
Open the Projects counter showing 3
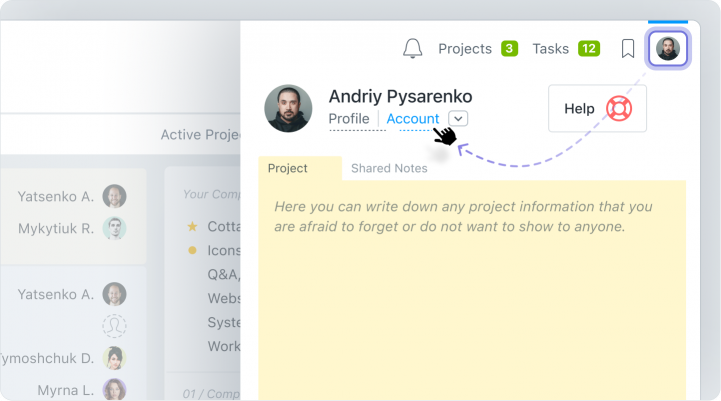pyautogui.click(x=509, y=48)
